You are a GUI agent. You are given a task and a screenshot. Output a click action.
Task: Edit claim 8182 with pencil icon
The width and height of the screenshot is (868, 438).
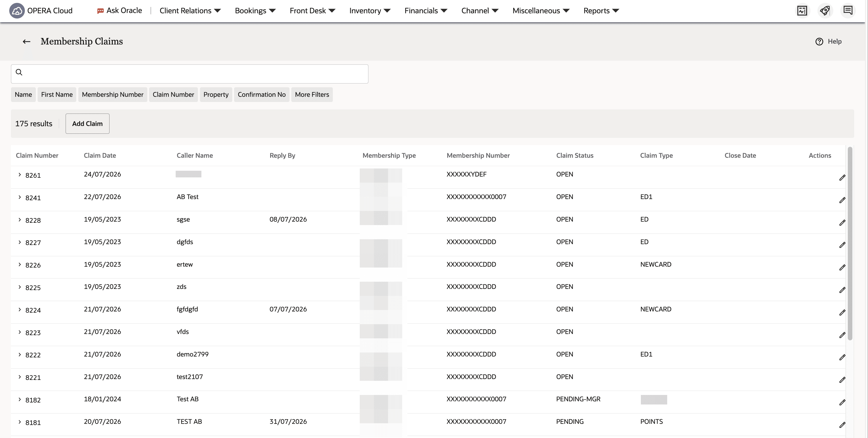click(842, 403)
